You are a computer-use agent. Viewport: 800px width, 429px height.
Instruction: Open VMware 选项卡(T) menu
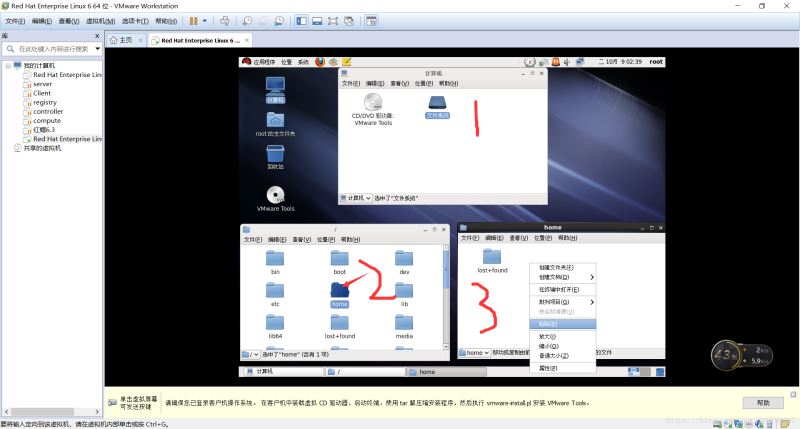[x=135, y=21]
